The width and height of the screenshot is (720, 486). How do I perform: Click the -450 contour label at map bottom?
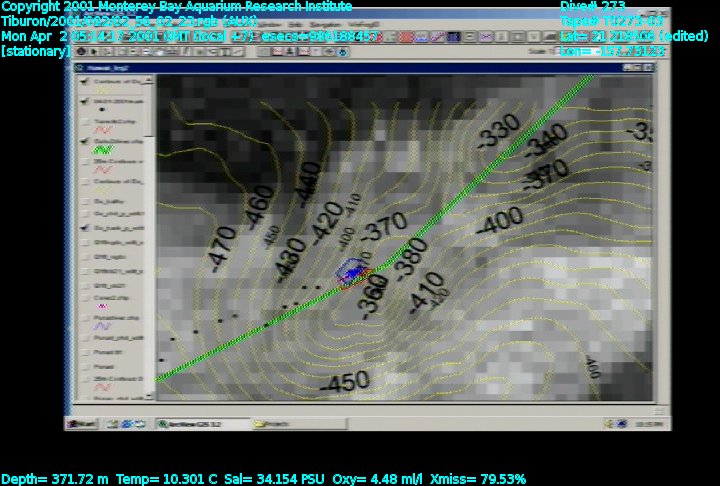(x=345, y=382)
